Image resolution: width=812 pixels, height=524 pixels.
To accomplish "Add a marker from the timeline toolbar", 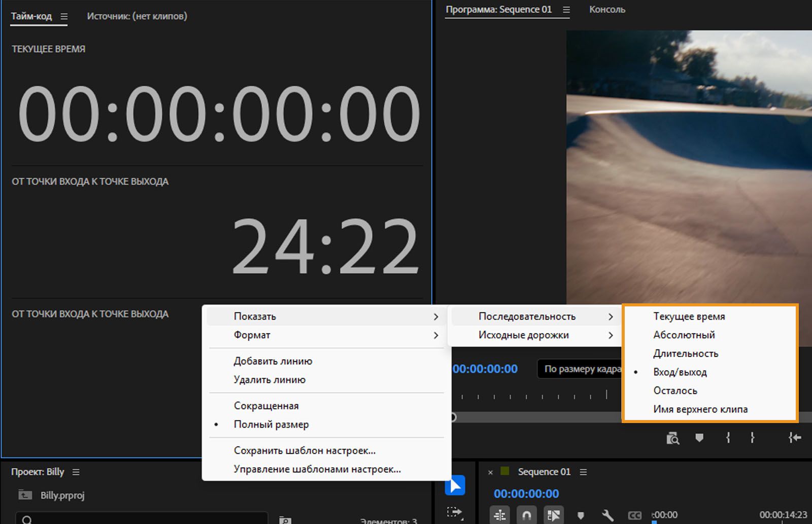I will 581,515.
